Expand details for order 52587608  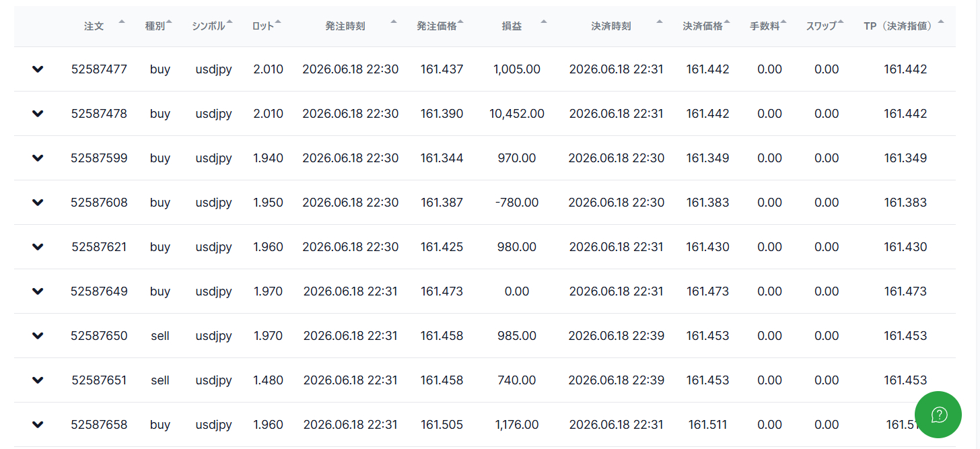(38, 203)
